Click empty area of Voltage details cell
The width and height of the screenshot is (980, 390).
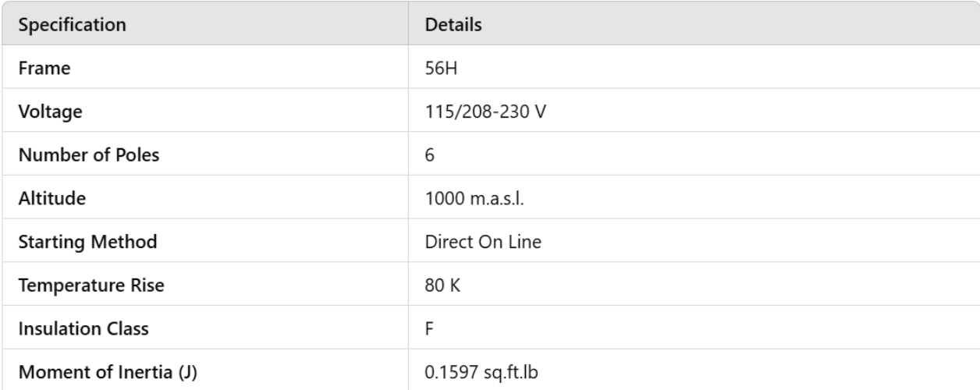tap(741, 112)
